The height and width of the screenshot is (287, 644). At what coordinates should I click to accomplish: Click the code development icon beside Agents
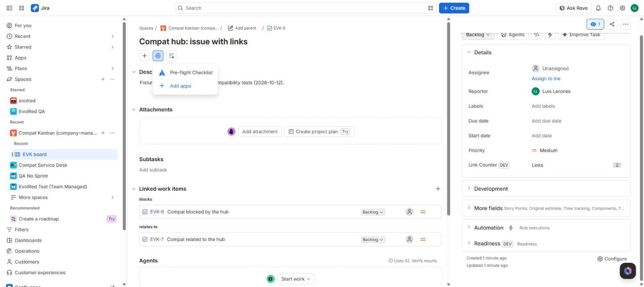tap(536, 35)
